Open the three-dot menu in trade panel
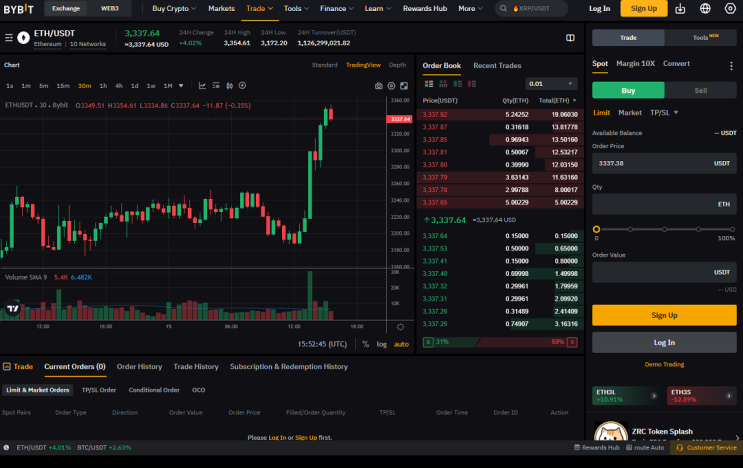743x468 pixels. 731,66
